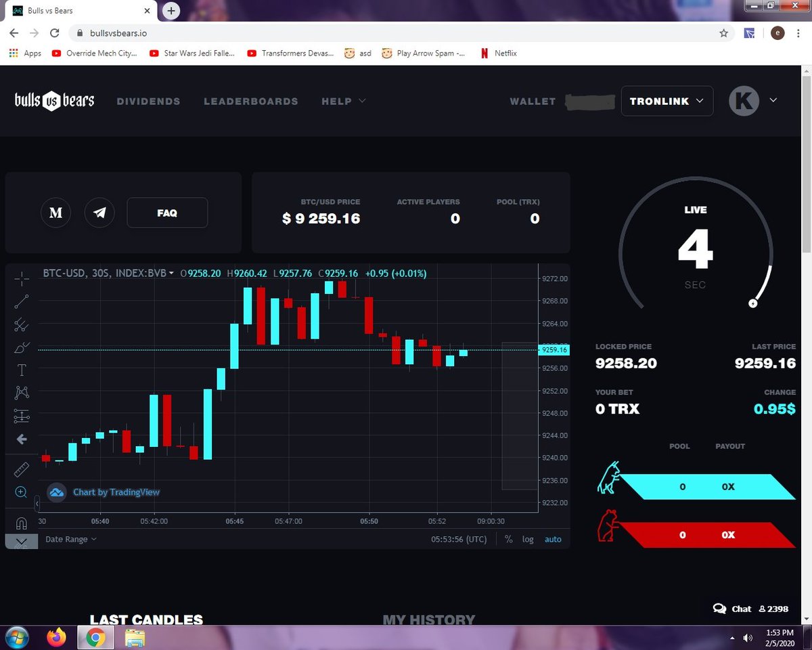This screenshot has width=812, height=650.
Task: Open the Chrome profile avatar
Action: (777, 32)
